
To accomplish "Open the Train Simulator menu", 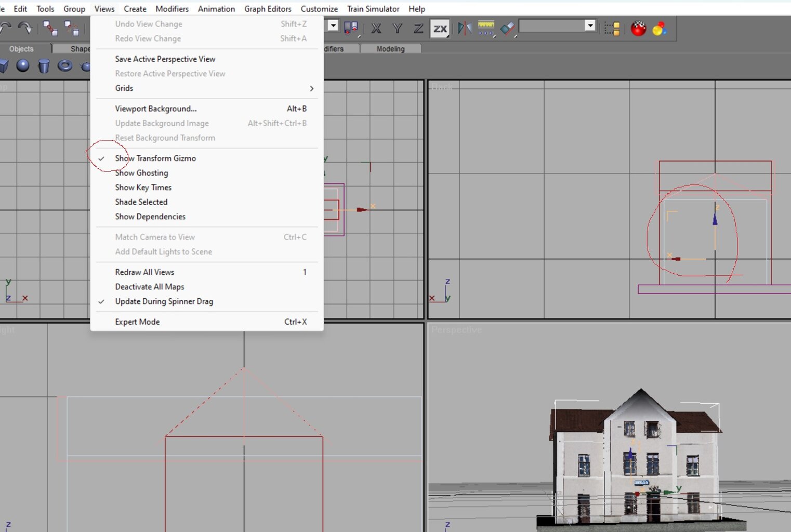I will point(373,9).
